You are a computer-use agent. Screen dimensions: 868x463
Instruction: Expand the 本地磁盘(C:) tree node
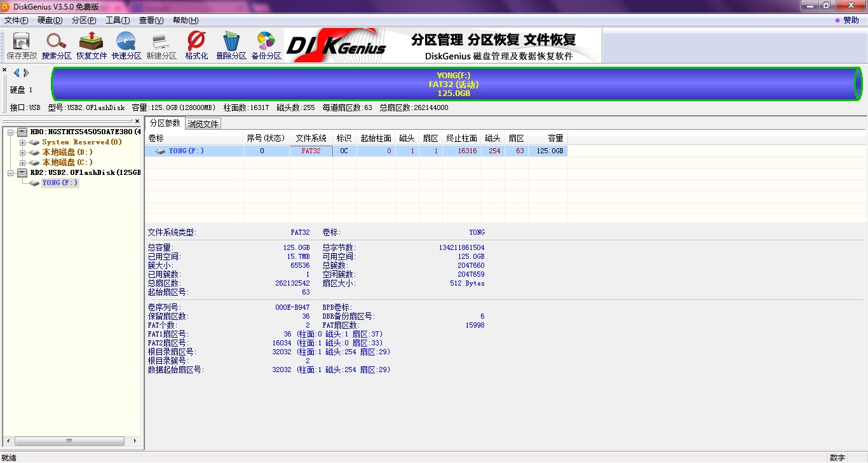23,163
